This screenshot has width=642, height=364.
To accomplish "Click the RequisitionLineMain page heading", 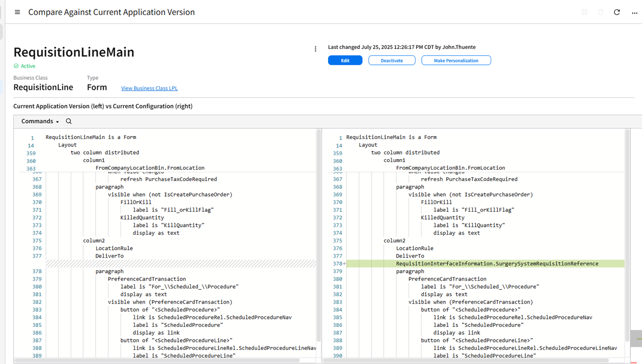I will click(74, 52).
